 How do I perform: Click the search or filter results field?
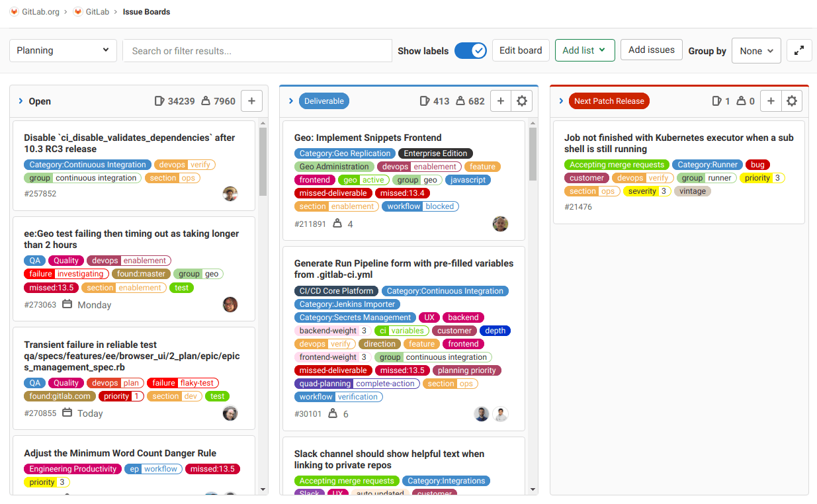pos(257,50)
